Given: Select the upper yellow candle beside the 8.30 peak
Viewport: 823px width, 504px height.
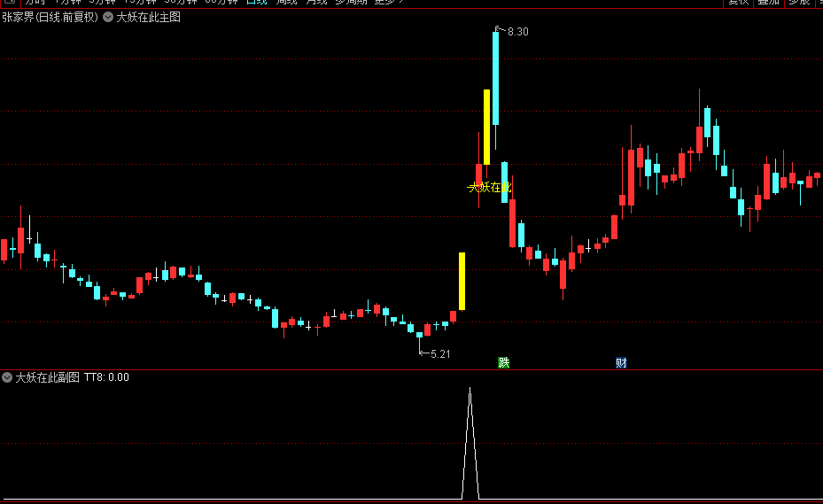Looking at the screenshot, I should point(486,127).
